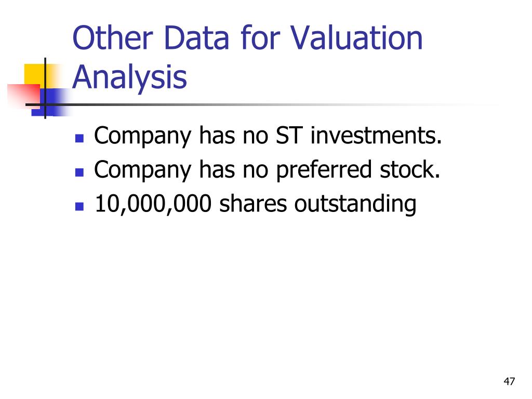The height and width of the screenshot is (399, 532).
Task: Click the word 'outstanding' in the third bullet
Action: pyautogui.click(x=355, y=204)
